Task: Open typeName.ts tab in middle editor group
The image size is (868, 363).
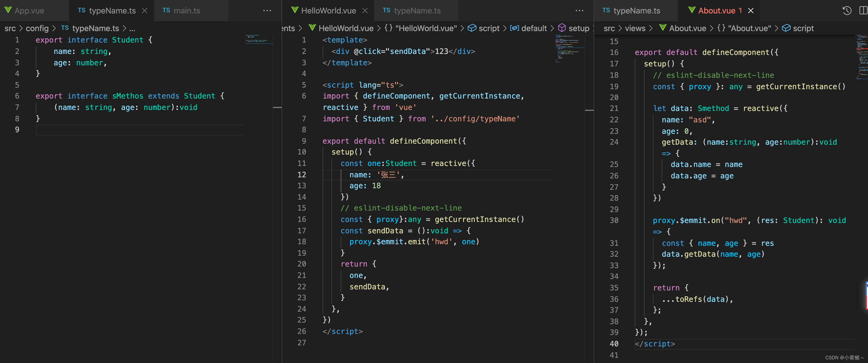Action: 417,11
